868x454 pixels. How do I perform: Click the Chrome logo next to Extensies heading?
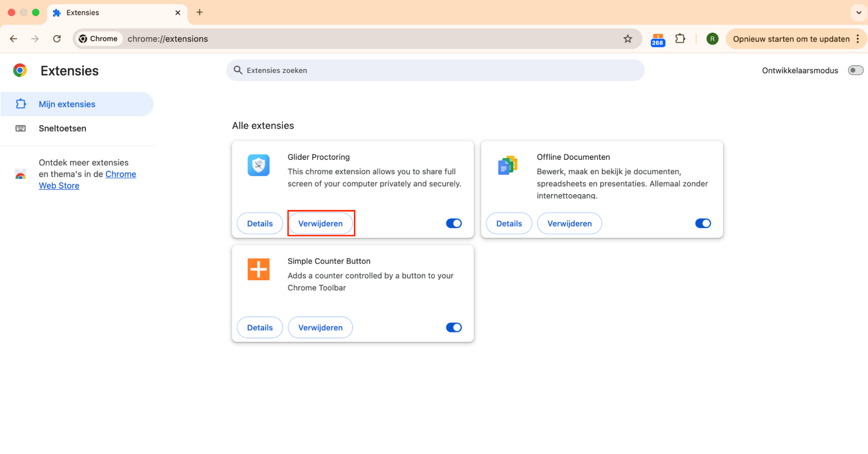(20, 70)
